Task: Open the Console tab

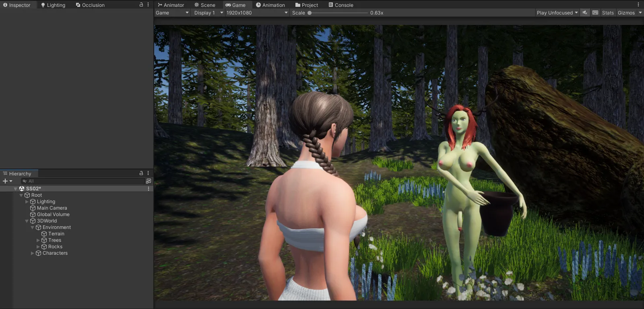Action: (x=341, y=5)
